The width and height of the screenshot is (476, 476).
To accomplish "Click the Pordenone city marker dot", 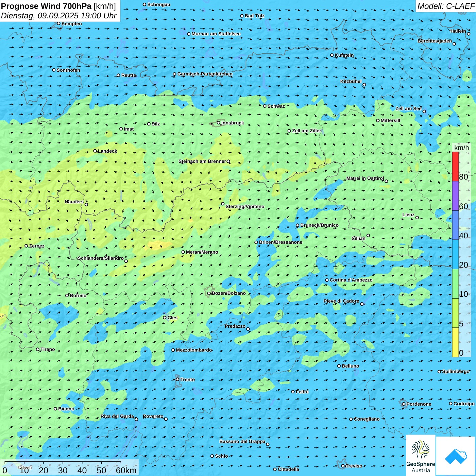I will 404,404.
